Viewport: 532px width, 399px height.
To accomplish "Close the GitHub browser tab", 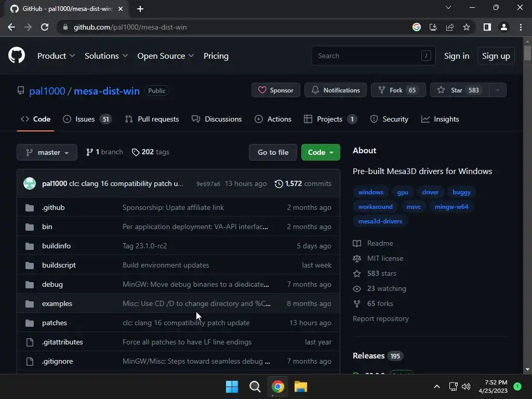I will tap(121, 9).
